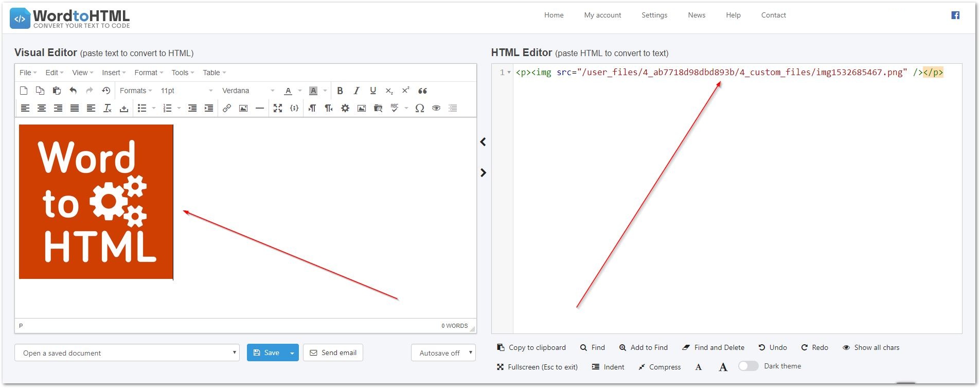Click the Preview eye icon in toolbar
Image resolution: width=980 pixels, height=388 pixels.
(436, 108)
